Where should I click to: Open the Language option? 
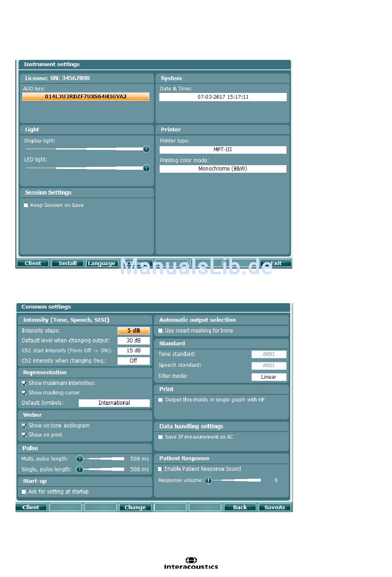coord(102,263)
